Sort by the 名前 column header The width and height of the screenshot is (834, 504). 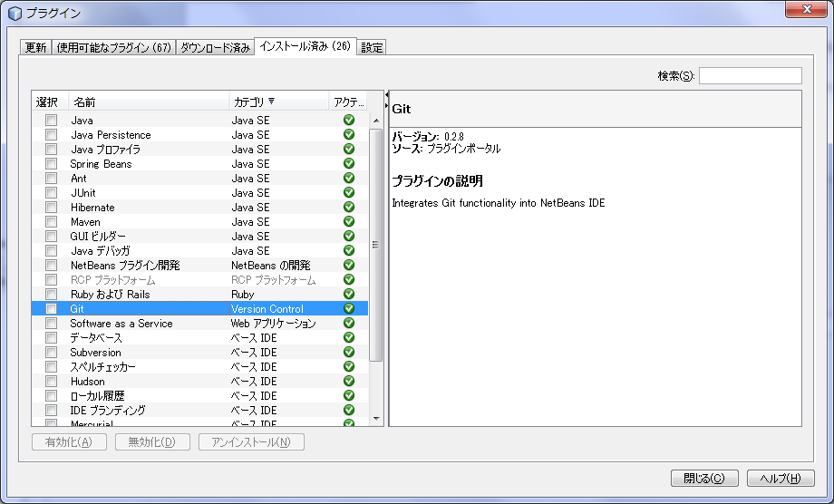tap(149, 102)
